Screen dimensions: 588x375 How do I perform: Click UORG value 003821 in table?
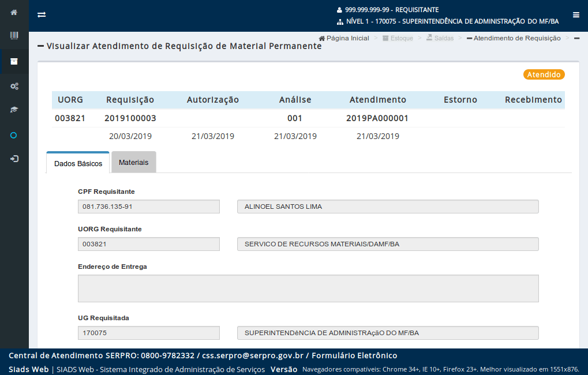tap(70, 118)
